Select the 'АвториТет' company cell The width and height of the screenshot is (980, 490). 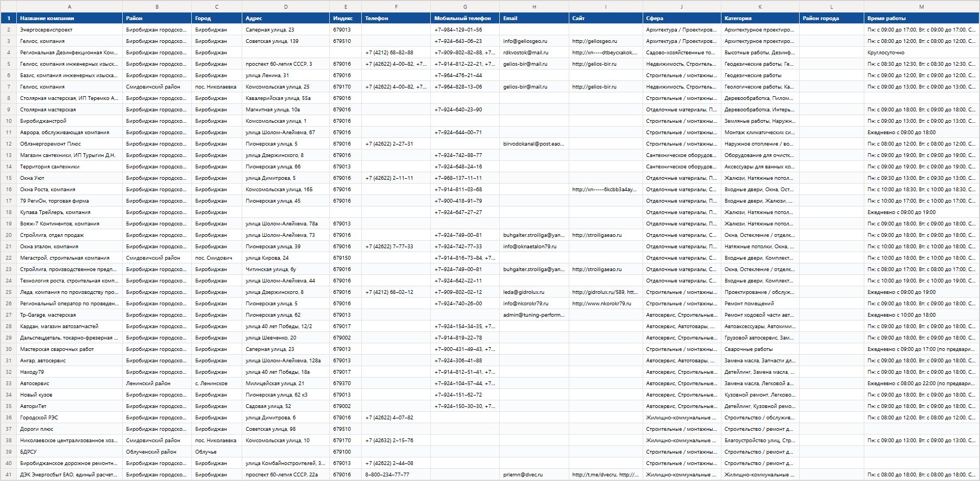point(70,406)
